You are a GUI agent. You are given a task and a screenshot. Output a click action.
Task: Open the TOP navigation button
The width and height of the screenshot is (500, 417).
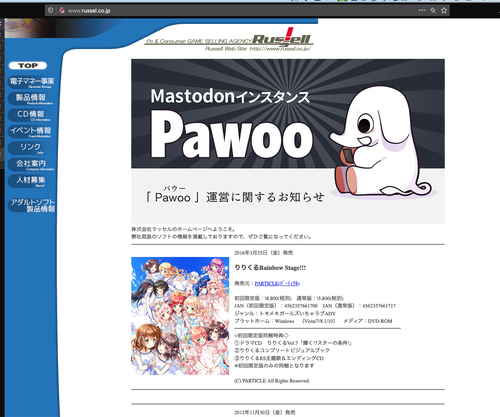(x=28, y=65)
